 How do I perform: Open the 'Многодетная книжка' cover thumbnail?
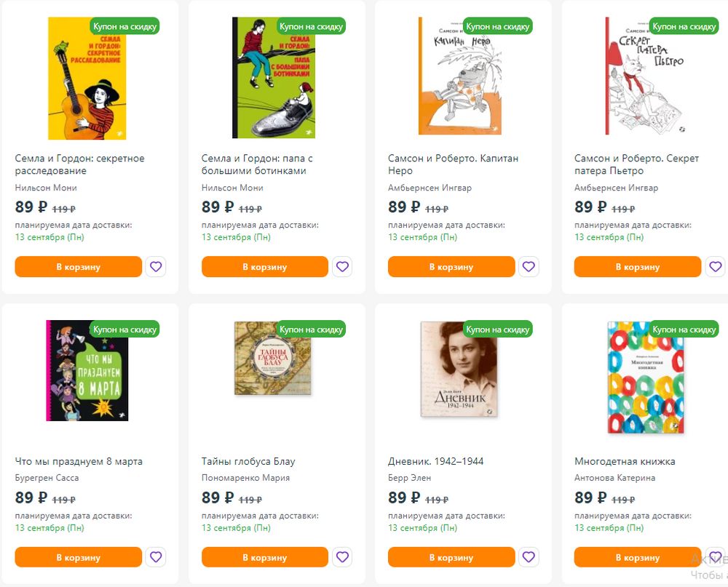coord(646,378)
